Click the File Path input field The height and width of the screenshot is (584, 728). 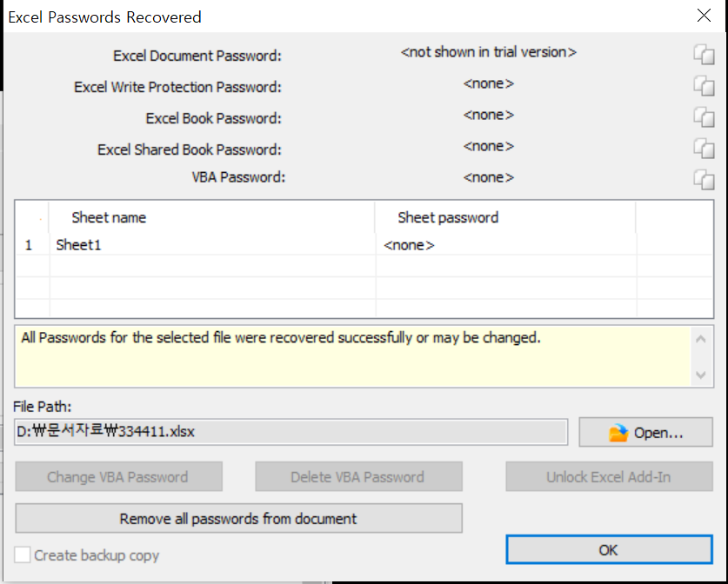click(x=291, y=432)
